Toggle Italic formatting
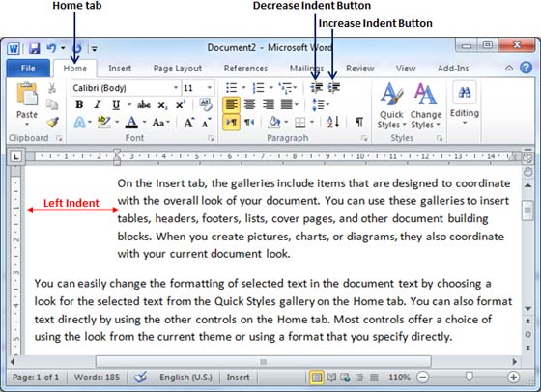Screen dimensions: 541x392 (98, 104)
